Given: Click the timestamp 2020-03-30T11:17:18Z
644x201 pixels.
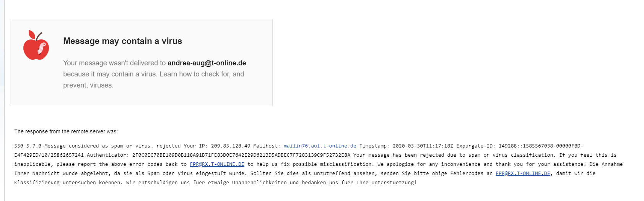Looking at the screenshot, I should click(423, 146).
